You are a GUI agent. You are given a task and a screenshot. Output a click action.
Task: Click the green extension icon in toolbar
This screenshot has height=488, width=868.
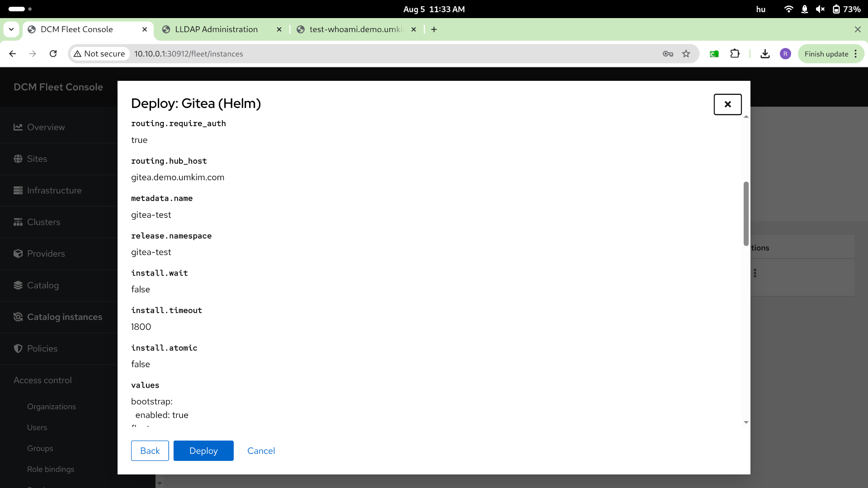714,54
